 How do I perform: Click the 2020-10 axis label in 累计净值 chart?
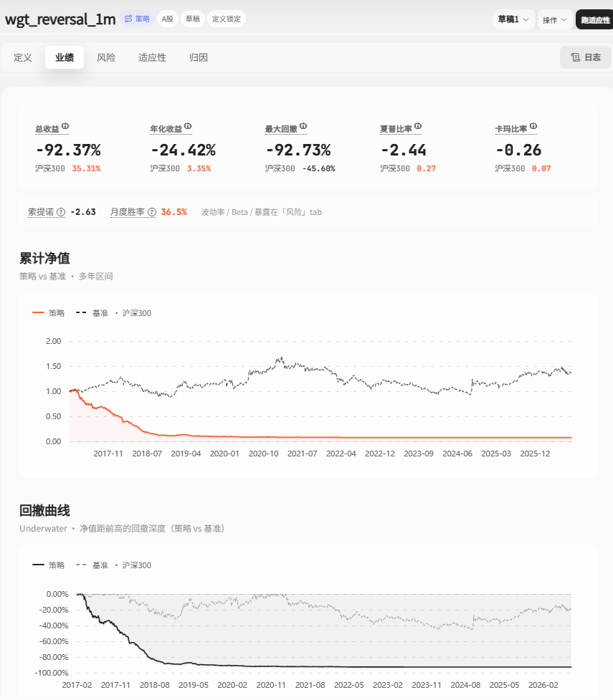click(x=263, y=454)
